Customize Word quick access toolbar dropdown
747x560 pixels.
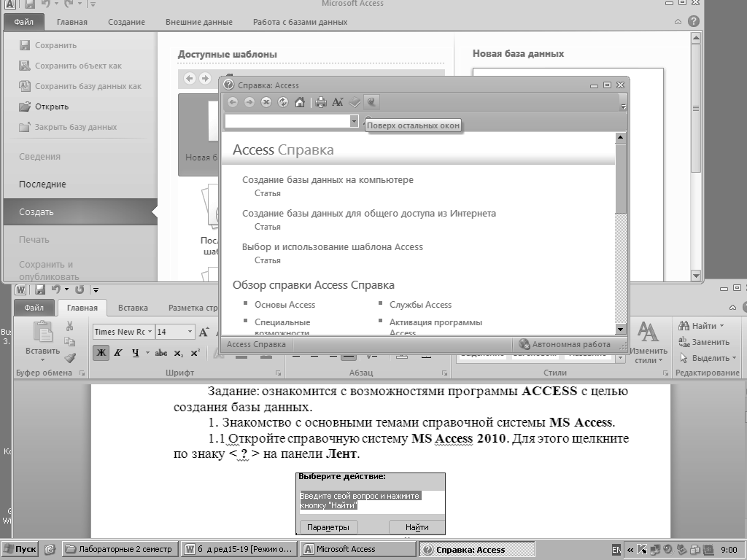[x=96, y=289]
